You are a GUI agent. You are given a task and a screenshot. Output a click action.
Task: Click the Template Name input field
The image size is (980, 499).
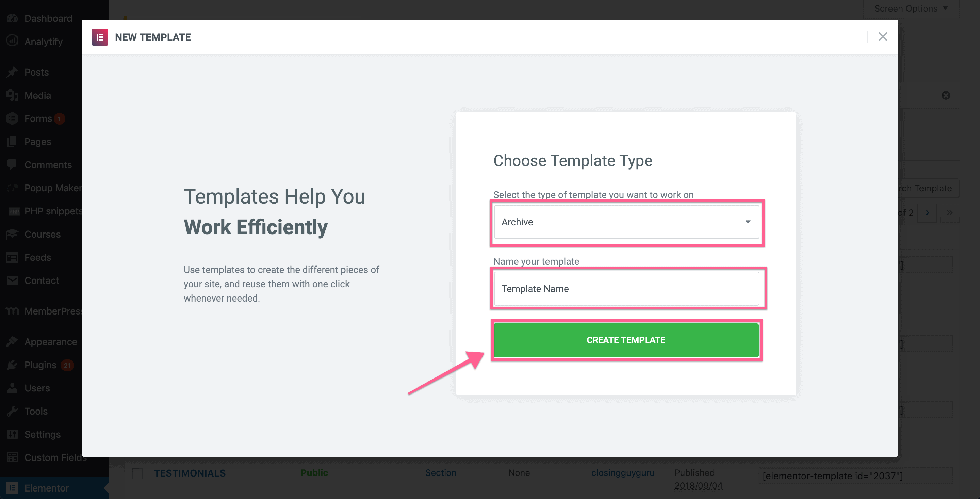[626, 289]
